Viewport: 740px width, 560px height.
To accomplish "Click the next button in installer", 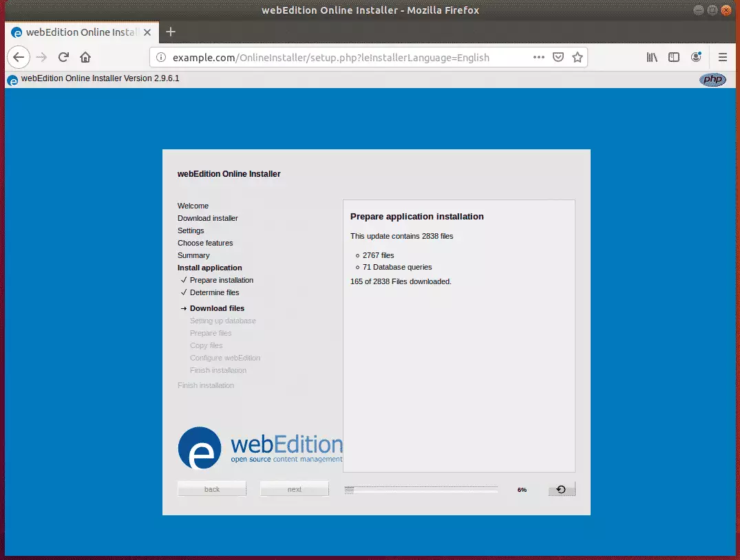I will pos(295,489).
